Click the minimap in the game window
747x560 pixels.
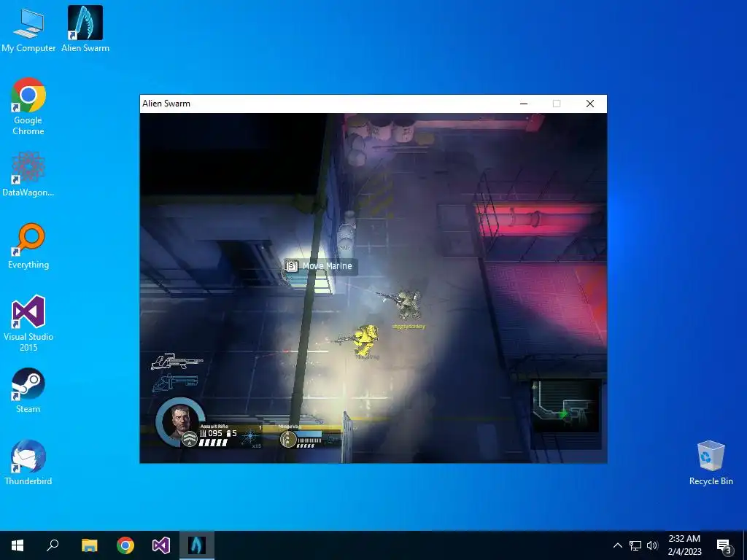pyautogui.click(x=566, y=405)
